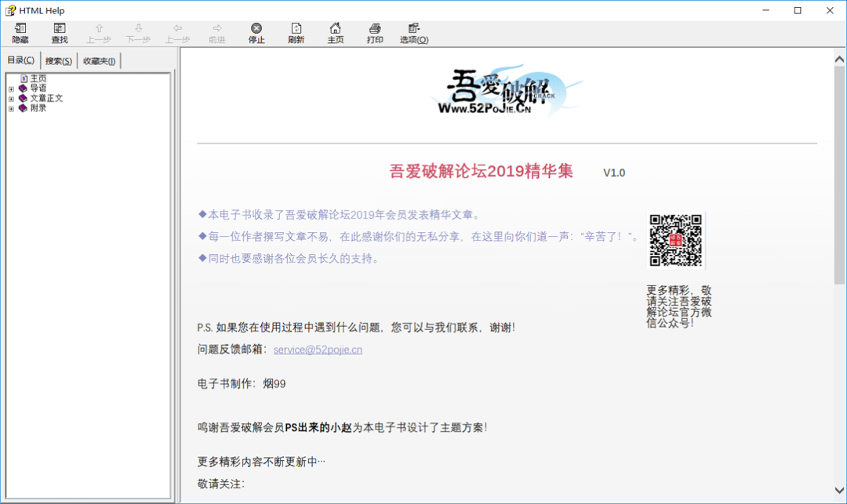Click the 下一步 (Next) toolbar icon
The image size is (847, 504).
(137, 31)
